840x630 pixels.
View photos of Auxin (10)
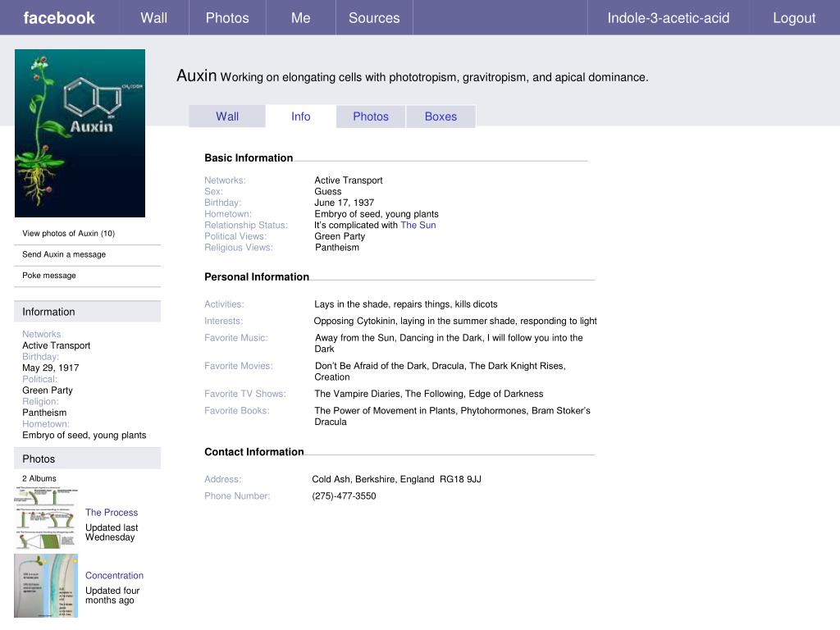point(69,234)
